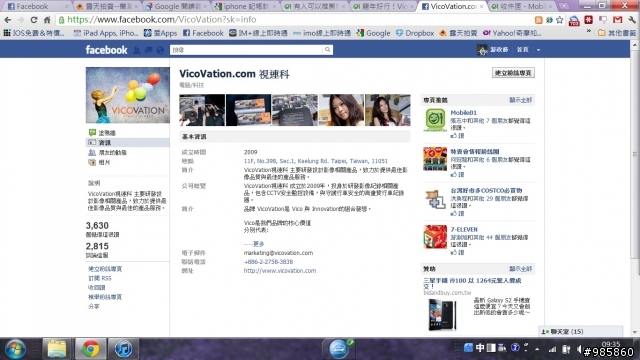Open the Yahoo bookmark
The image size is (640, 360).
pos(512,33)
